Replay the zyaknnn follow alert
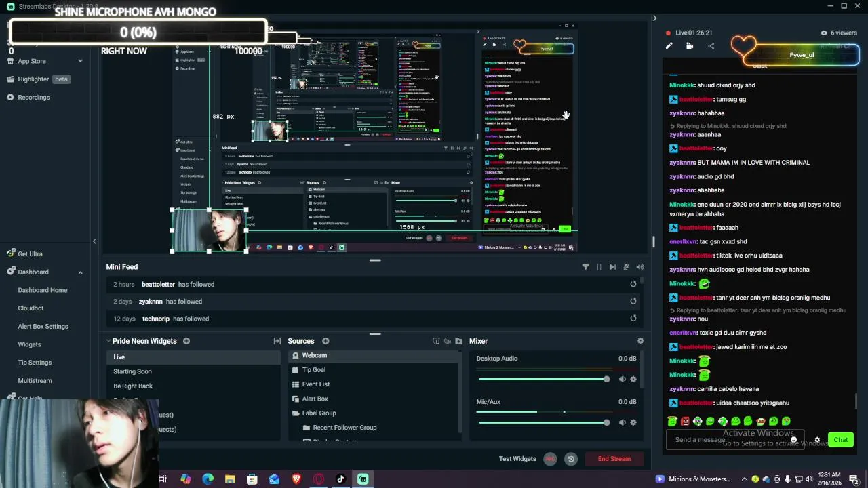Screen dimensions: 868x488 633,301
